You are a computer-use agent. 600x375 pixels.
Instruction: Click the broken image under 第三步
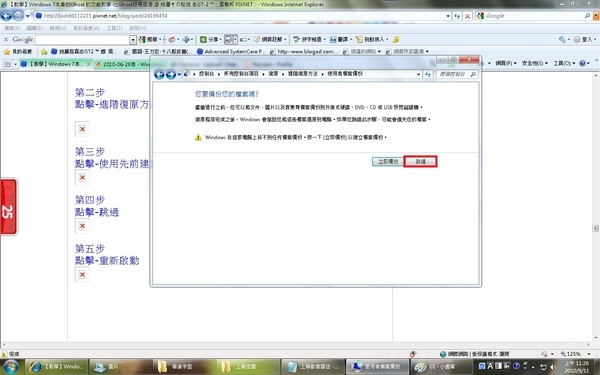coord(82,178)
